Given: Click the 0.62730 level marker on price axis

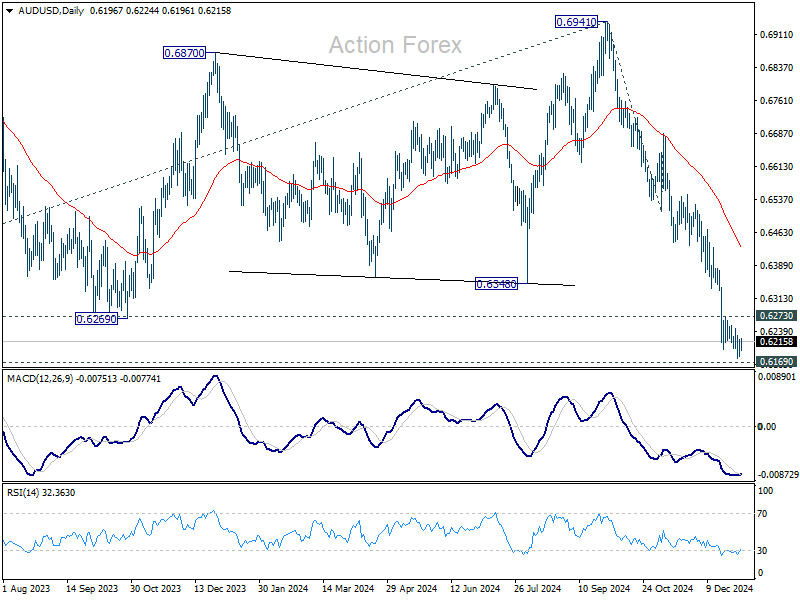Looking at the screenshot, I should (x=776, y=316).
